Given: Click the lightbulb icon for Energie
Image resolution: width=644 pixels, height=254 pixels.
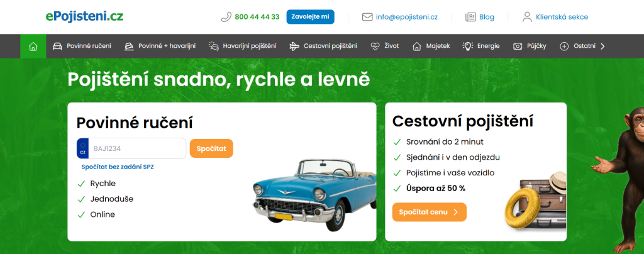Looking at the screenshot, I should 467,46.
